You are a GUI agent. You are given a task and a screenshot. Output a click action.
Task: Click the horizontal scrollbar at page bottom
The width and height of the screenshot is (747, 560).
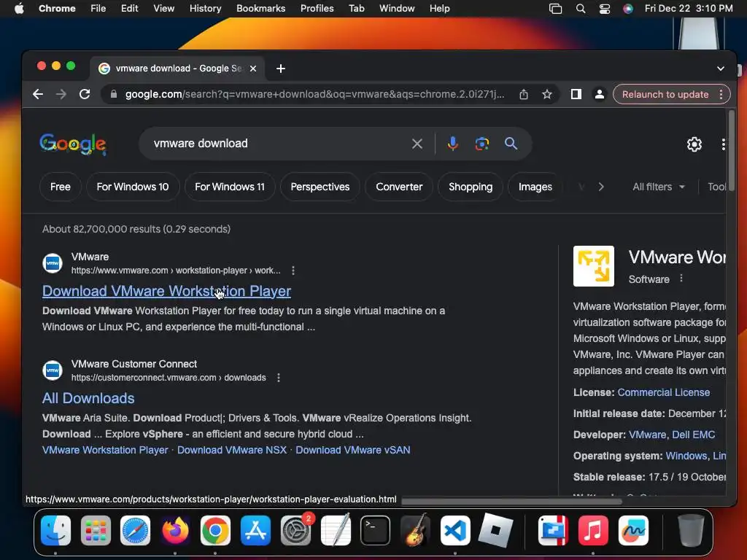tap(511, 501)
